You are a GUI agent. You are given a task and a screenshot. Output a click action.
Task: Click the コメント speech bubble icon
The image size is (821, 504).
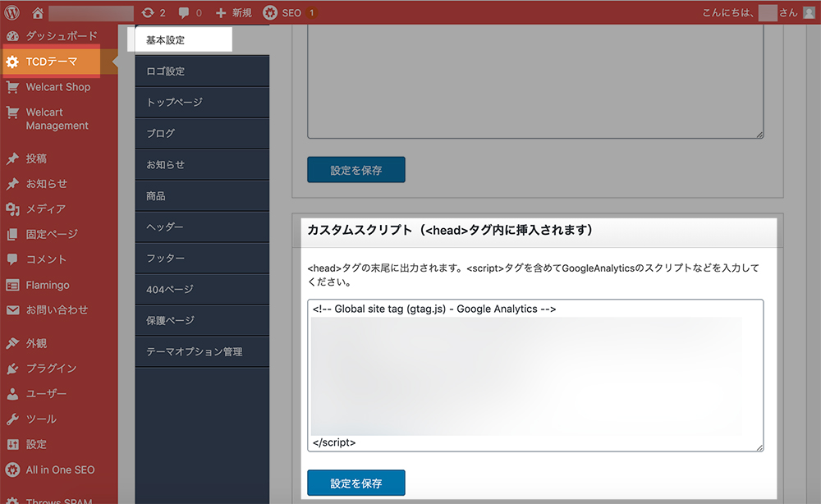click(12, 259)
